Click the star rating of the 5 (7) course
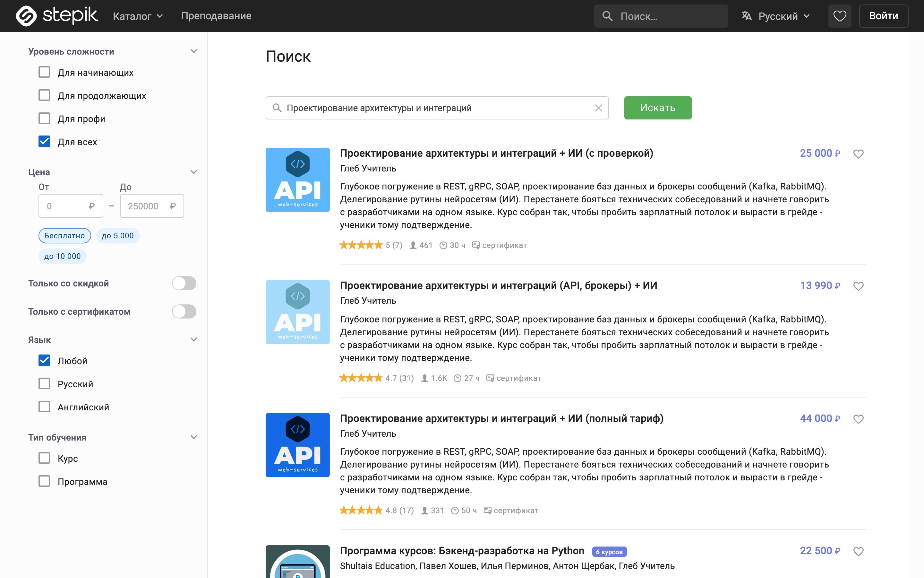The image size is (924, 578). (x=361, y=245)
